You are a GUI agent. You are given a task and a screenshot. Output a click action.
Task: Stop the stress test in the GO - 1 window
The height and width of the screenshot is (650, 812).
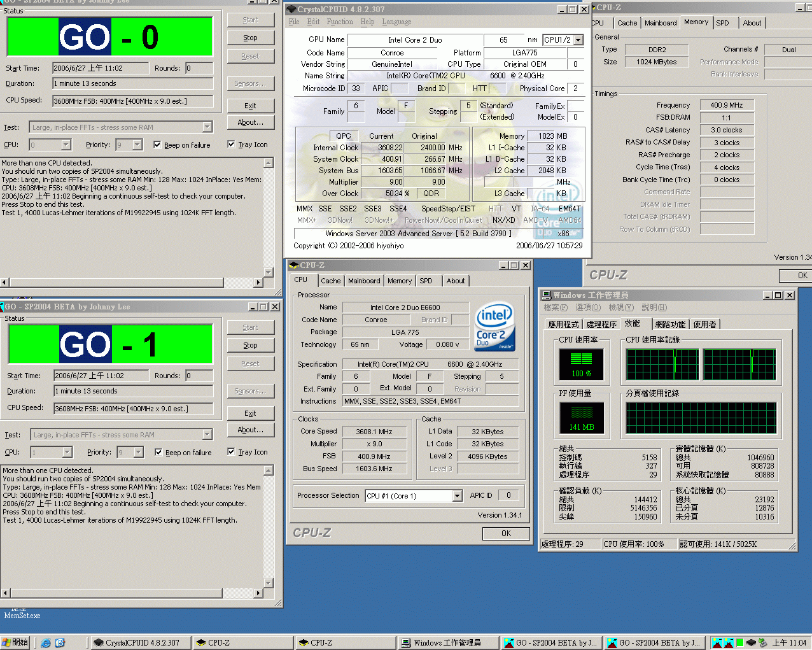[x=250, y=345]
